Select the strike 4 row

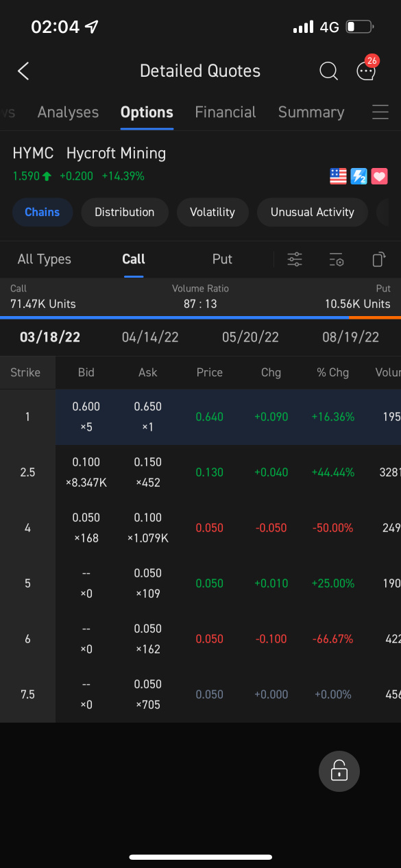200,528
